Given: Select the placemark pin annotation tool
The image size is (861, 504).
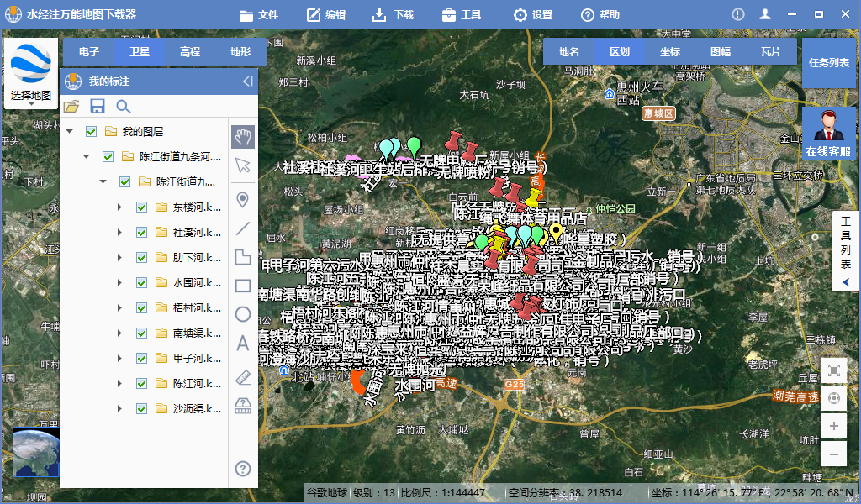Looking at the screenshot, I should click(x=242, y=200).
